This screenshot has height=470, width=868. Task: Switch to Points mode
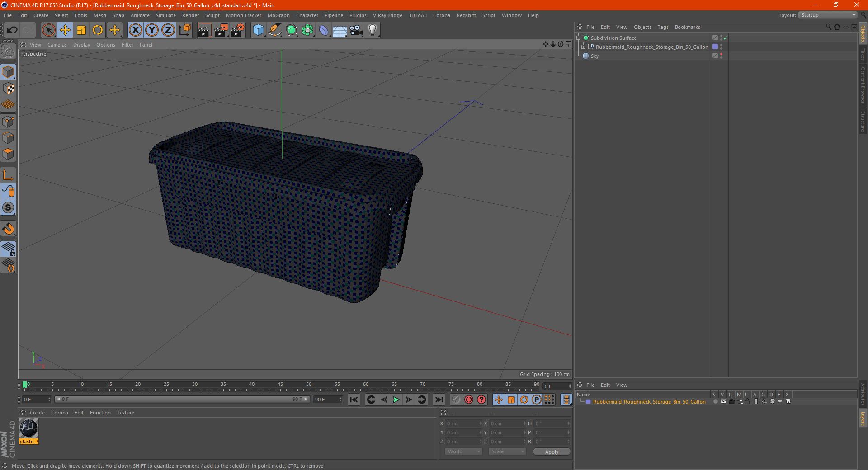(x=8, y=122)
